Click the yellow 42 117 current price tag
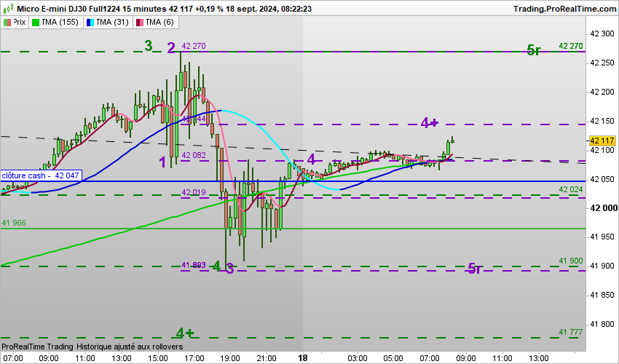The width and height of the screenshot is (619, 364). pyautogui.click(x=602, y=141)
